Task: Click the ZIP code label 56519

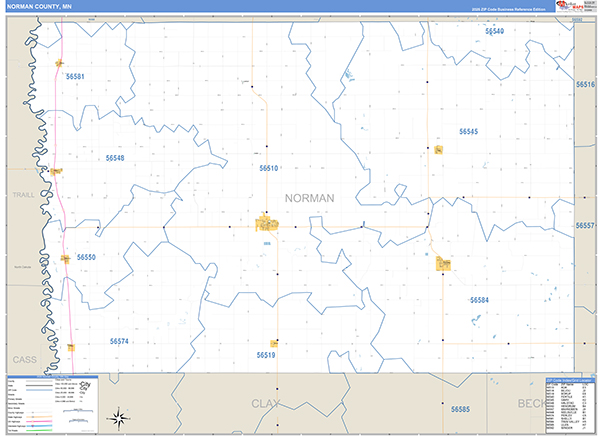Action: [x=266, y=355]
